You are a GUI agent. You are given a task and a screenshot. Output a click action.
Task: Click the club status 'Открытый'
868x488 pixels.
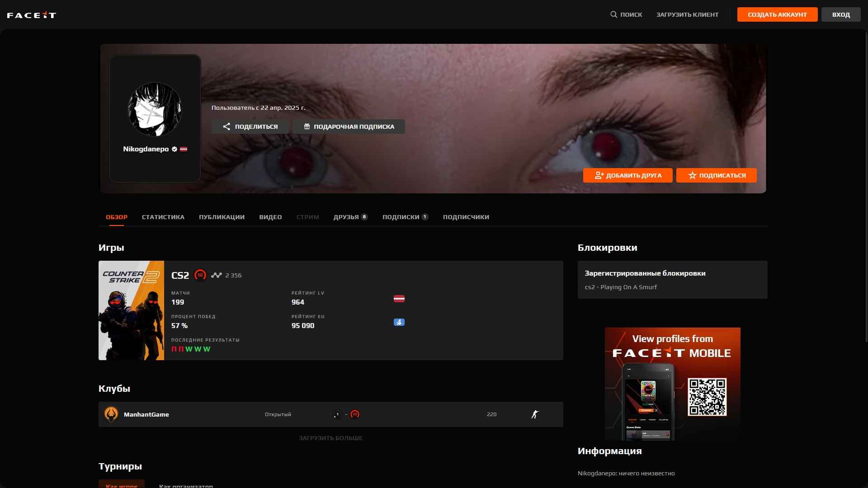[278, 414]
